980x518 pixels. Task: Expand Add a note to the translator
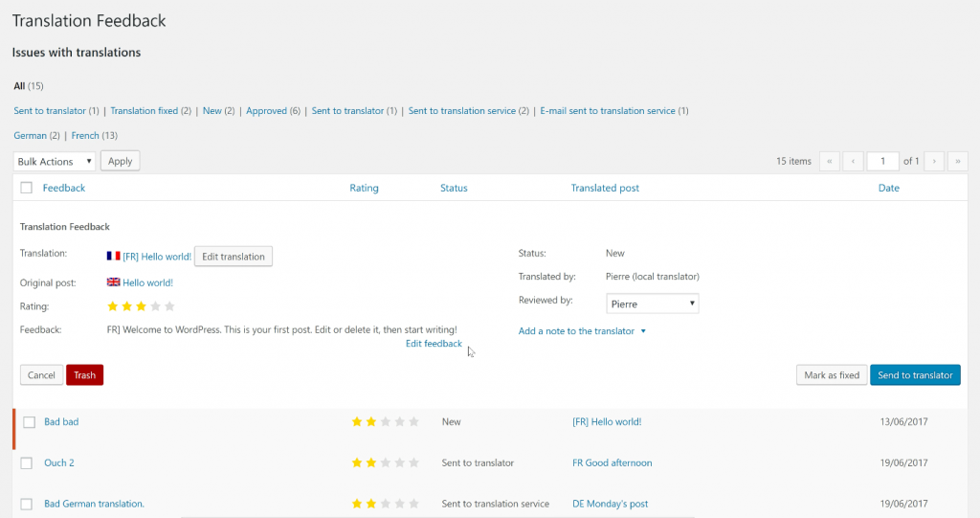(582, 331)
